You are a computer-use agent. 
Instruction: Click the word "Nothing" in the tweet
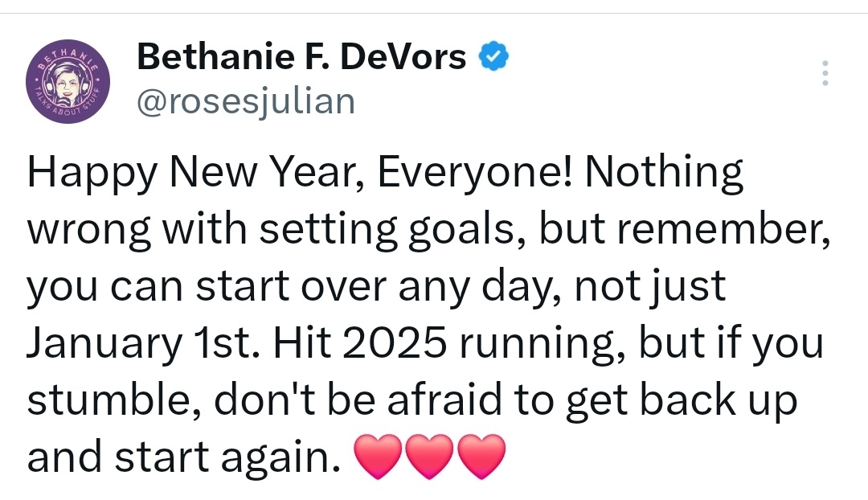(x=664, y=173)
